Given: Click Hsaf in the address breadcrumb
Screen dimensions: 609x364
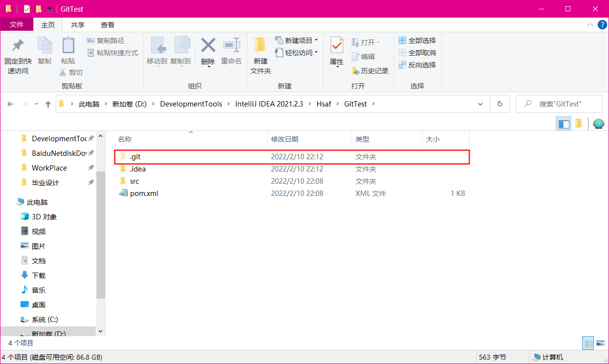Looking at the screenshot, I should (324, 104).
